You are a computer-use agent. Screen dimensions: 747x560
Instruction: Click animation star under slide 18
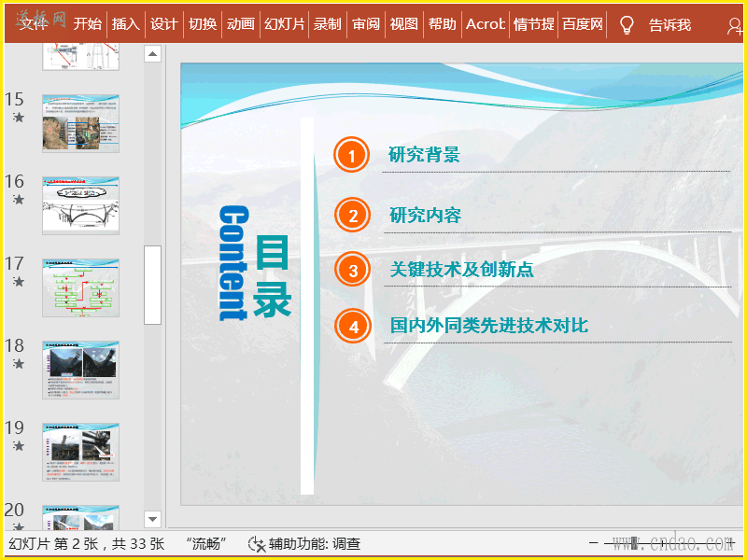coord(19,364)
